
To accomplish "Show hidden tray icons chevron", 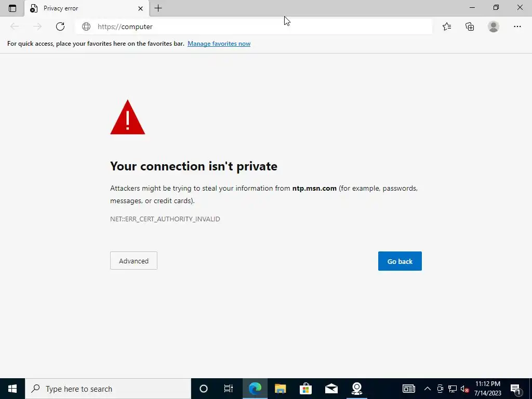I will [x=428, y=389].
